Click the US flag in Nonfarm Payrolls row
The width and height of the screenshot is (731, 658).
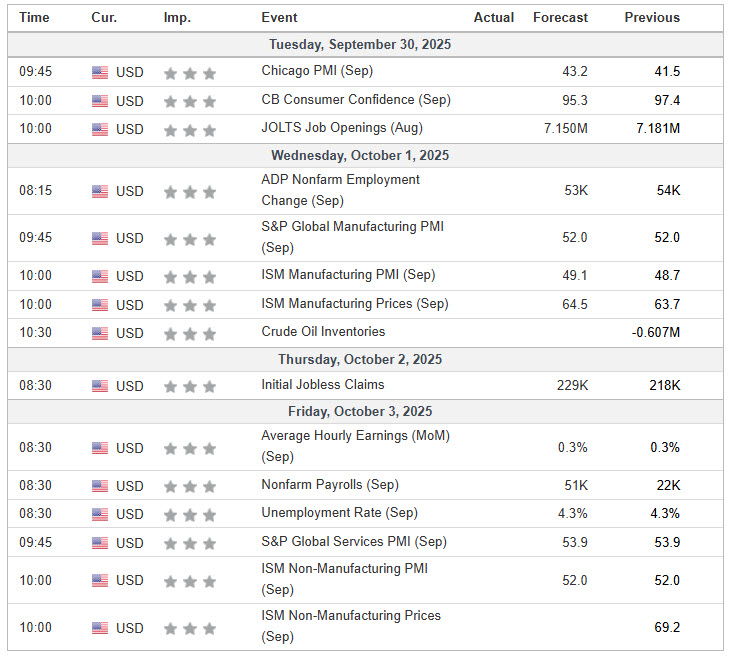pos(100,486)
